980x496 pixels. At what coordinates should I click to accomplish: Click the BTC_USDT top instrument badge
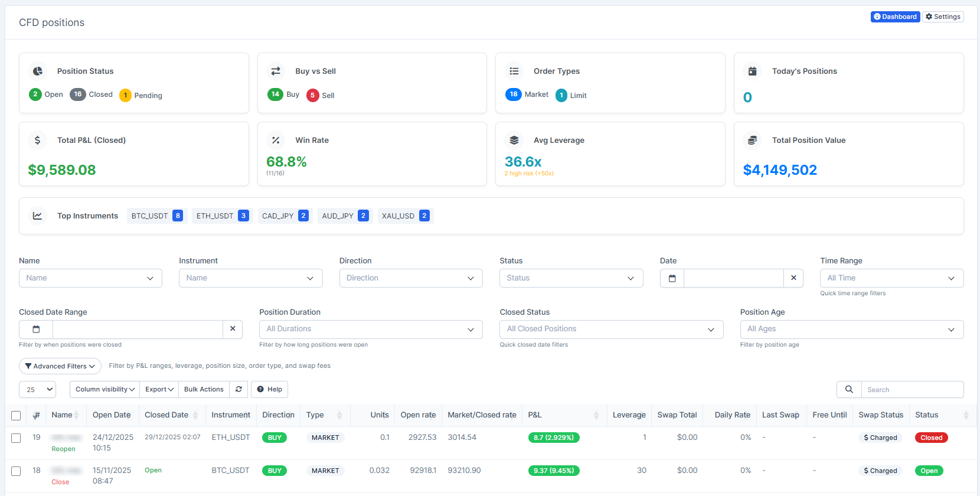coord(156,216)
